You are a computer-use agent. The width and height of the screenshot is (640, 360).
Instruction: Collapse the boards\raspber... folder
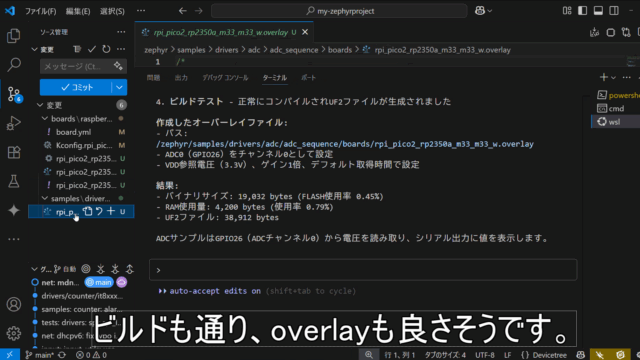click(x=45, y=119)
